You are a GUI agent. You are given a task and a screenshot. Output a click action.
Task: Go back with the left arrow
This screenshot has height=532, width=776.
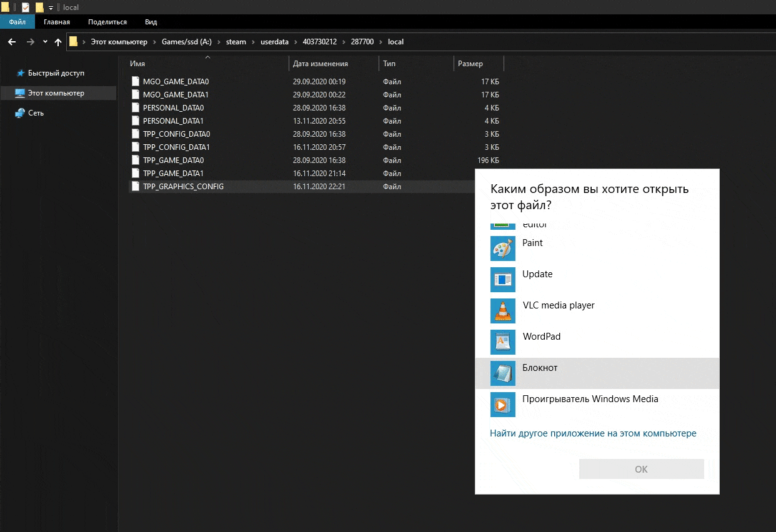point(11,42)
